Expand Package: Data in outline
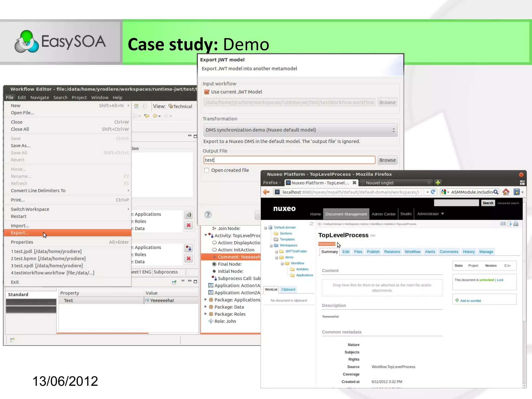The height and width of the screenshot is (399, 532). coord(205,307)
